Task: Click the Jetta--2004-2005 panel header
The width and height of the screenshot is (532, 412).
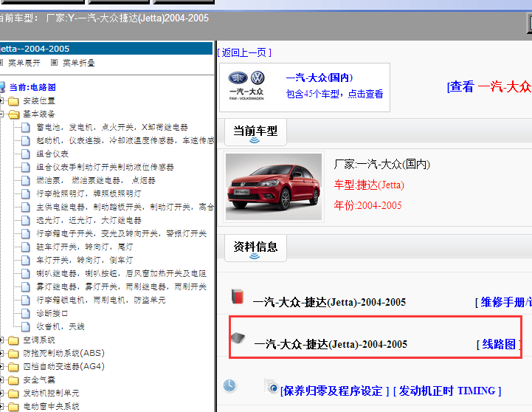Action: tap(106, 49)
